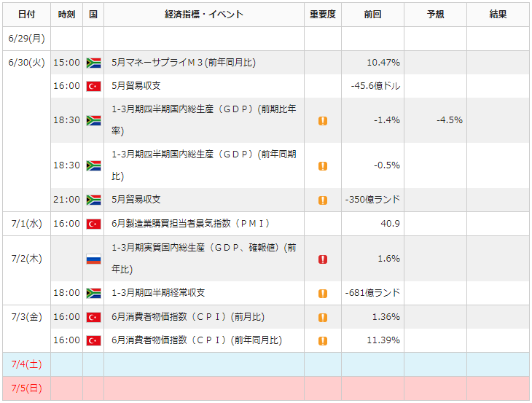The image size is (532, 403).
Task: Click 18:30 time in GDP 前期比年率 row
Action: click(x=66, y=120)
